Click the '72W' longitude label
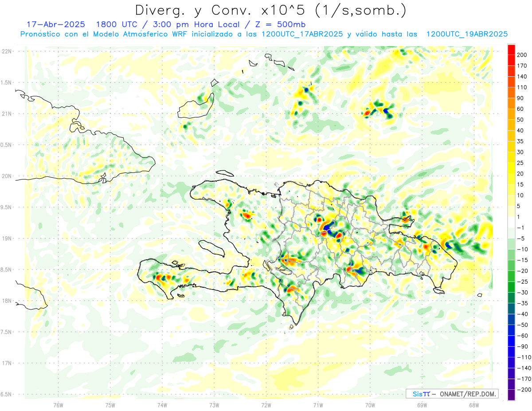The width and height of the screenshot is (532, 411). 266,405
